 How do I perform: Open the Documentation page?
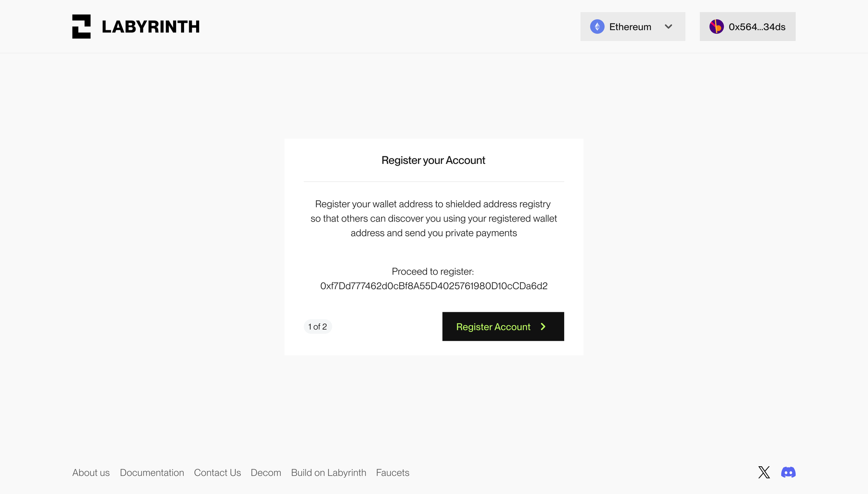[152, 472]
